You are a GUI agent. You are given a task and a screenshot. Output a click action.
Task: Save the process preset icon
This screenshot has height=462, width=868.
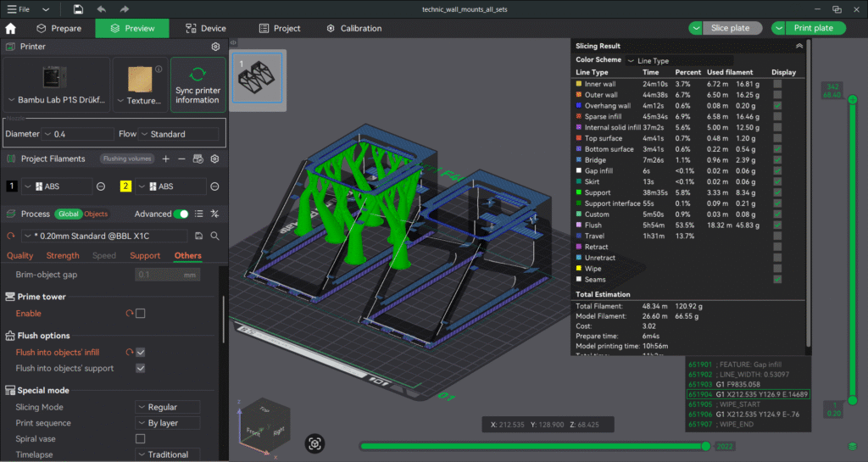coord(198,236)
